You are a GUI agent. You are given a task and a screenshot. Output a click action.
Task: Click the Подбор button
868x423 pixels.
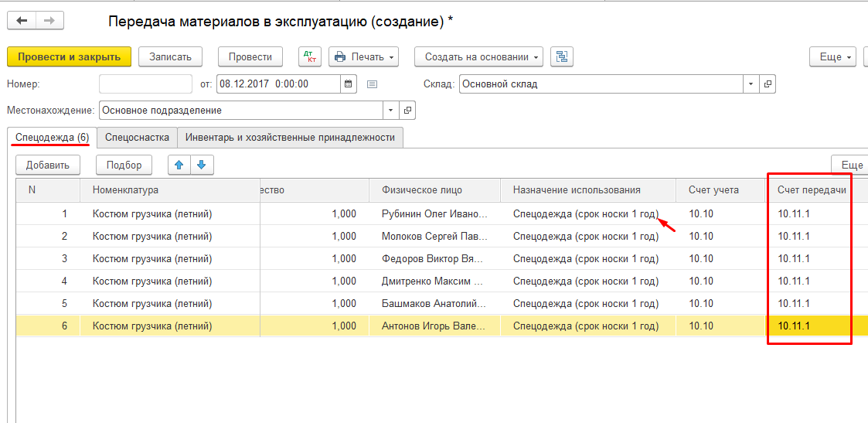(124, 165)
